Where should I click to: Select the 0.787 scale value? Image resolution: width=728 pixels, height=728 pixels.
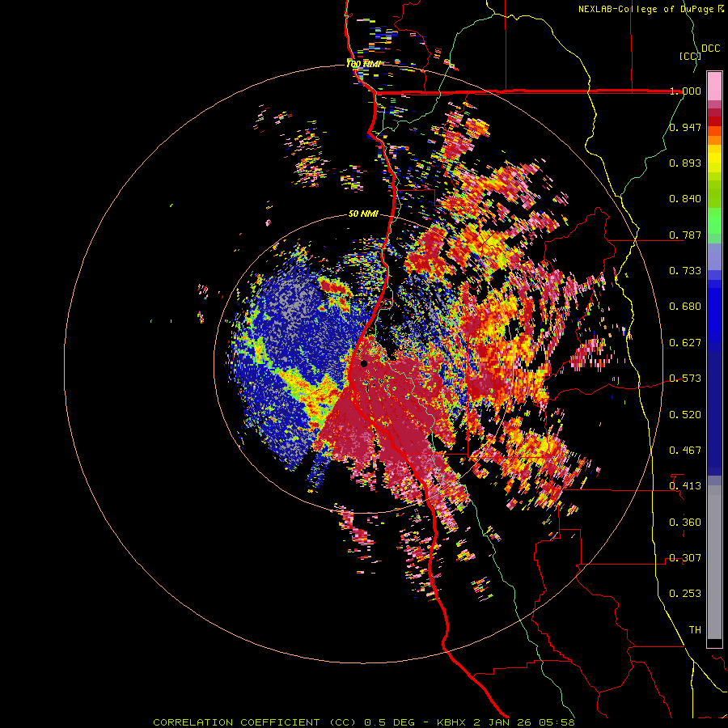tap(685, 235)
